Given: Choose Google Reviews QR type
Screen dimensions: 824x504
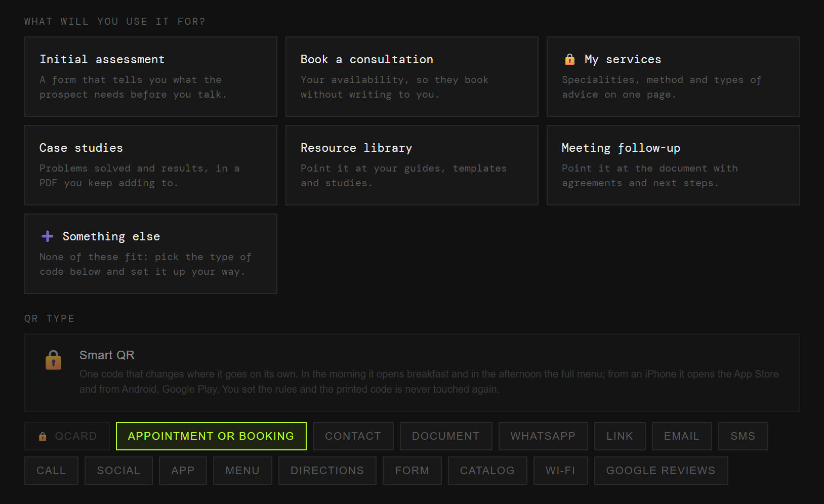Looking at the screenshot, I should [x=661, y=471].
